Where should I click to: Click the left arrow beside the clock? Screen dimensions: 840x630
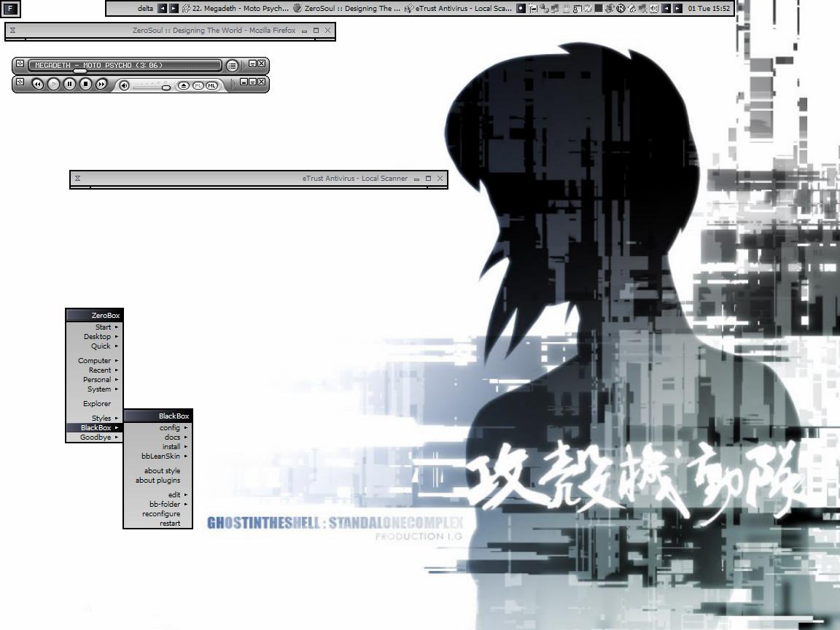pos(666,9)
